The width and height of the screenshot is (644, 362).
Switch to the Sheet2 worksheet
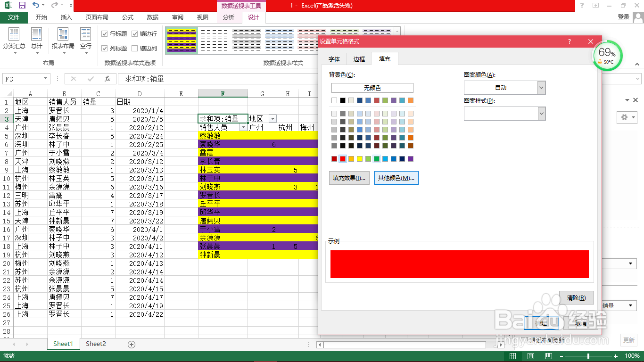click(96, 344)
